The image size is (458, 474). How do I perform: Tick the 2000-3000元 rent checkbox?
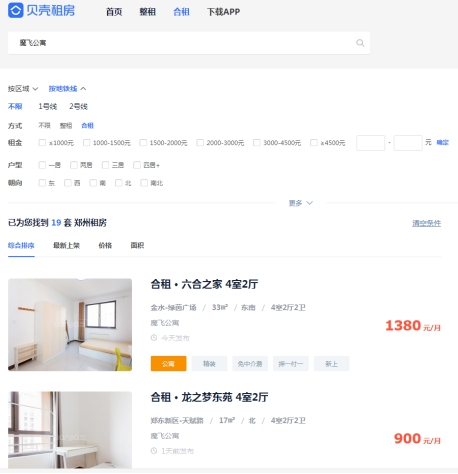point(200,143)
